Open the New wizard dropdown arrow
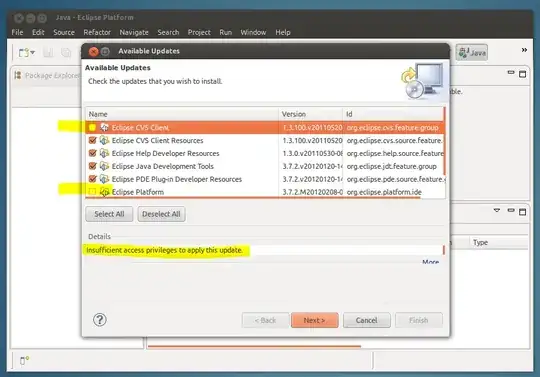 pos(33,53)
